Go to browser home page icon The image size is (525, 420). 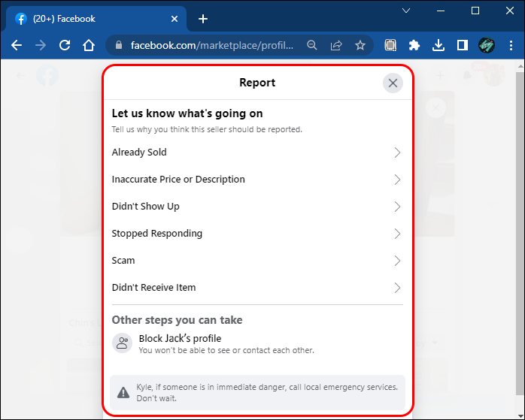click(x=89, y=45)
